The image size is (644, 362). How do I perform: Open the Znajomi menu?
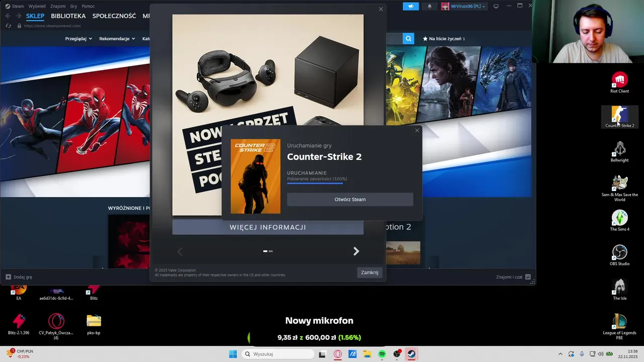58,6
